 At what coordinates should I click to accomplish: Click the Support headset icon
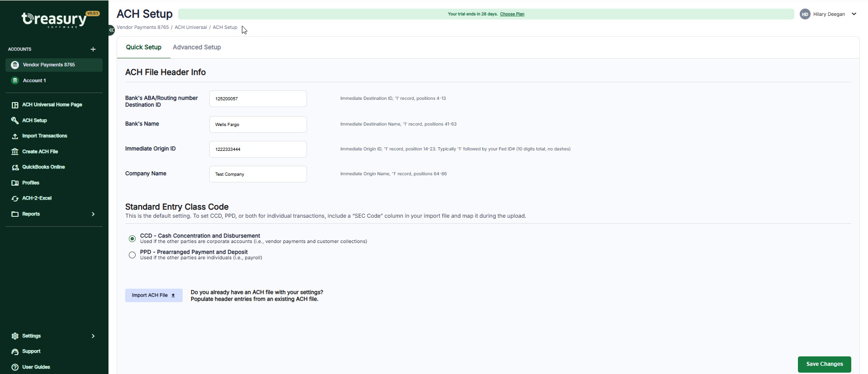[x=15, y=351]
